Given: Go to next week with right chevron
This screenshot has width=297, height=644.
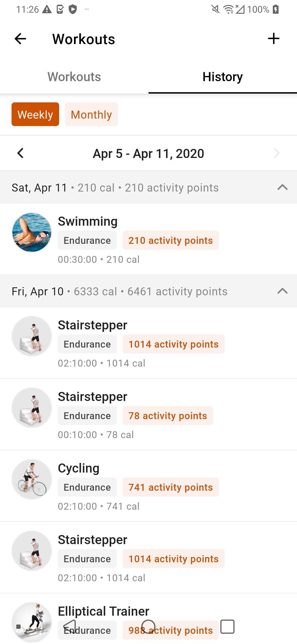Looking at the screenshot, I should coord(277,153).
